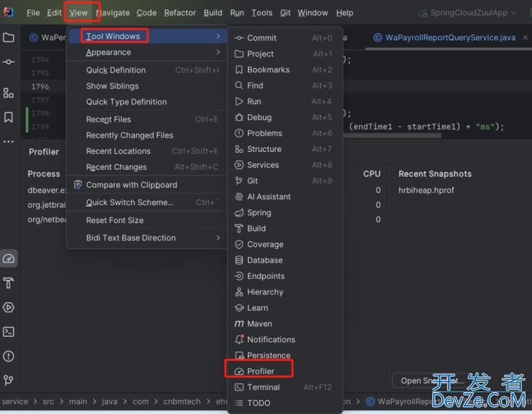Open the Run menu in menu bar
The image size is (532, 414).
(237, 13)
